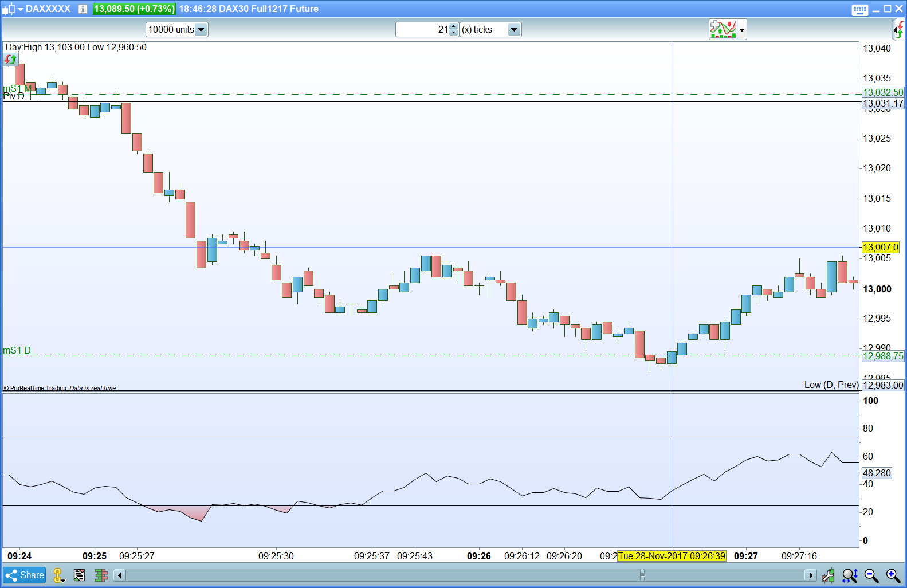
Task: Toggle the red-green arrows icon on chart
Action: (11, 60)
